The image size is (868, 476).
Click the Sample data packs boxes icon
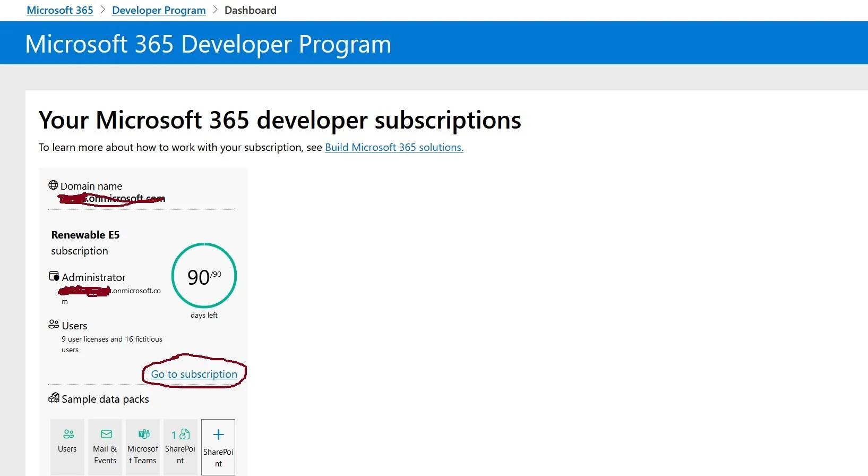coord(54,397)
